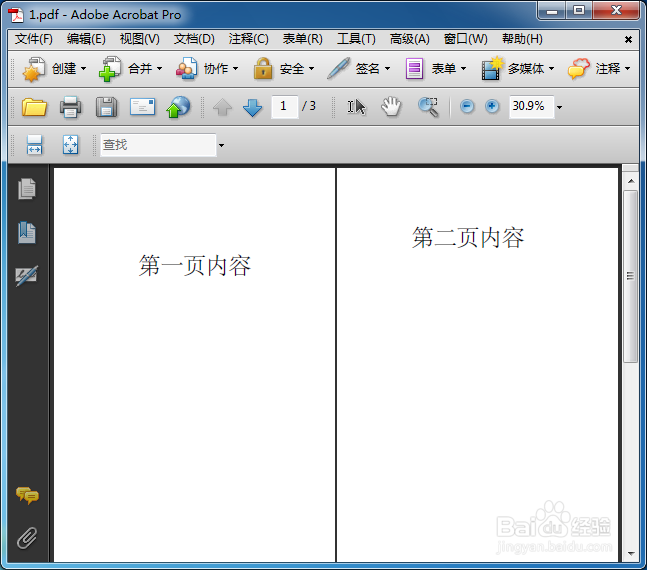Click the 多媒体 (Multimedia) film icon

point(492,69)
